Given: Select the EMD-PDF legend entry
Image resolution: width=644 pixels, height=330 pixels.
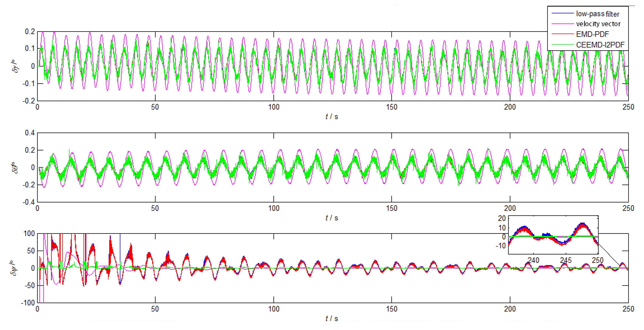Looking at the screenshot, I should [592, 34].
